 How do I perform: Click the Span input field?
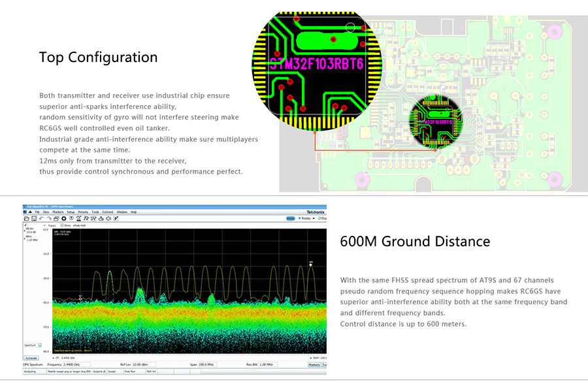pos(207,365)
